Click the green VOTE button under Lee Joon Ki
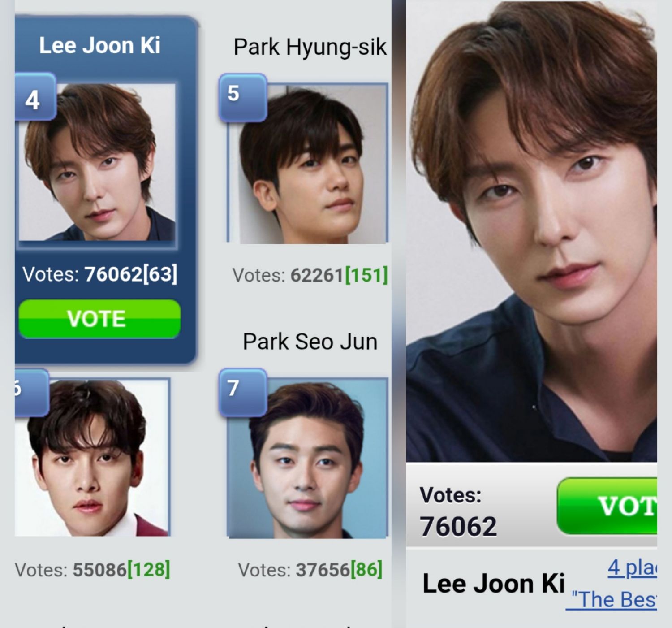672x628 pixels. coord(99,319)
